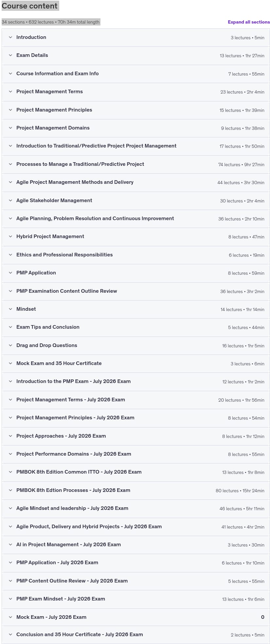270x644 pixels.
Task: Expand all sections of the course
Action: 249,22
